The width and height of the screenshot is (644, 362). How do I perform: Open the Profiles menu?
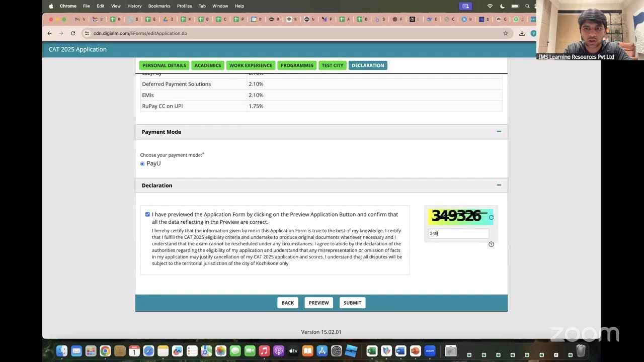184,6
